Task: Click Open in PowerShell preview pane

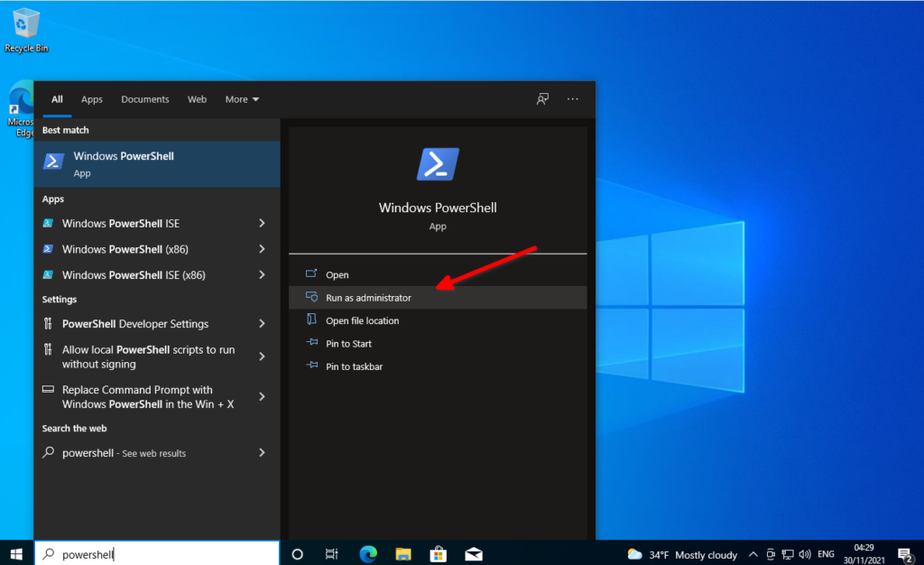Action: pyautogui.click(x=438, y=274)
